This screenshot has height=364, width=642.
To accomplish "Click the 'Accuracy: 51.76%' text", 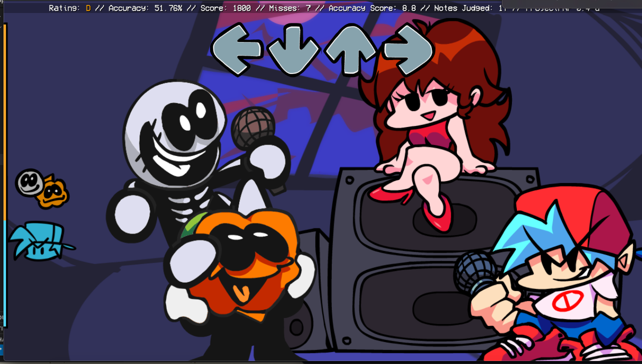I will coord(145,8).
